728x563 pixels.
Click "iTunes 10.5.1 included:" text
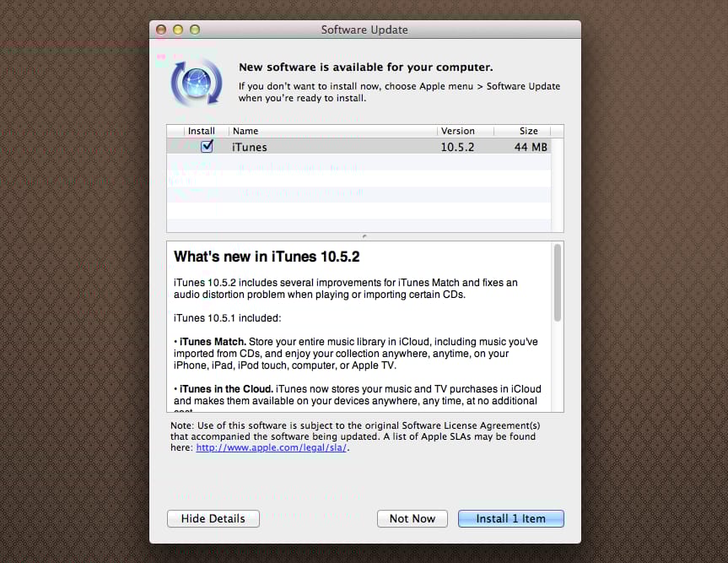[x=228, y=318]
